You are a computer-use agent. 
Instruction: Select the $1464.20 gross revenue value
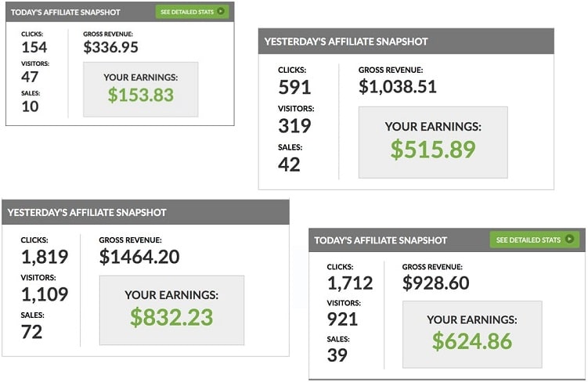click(x=139, y=257)
